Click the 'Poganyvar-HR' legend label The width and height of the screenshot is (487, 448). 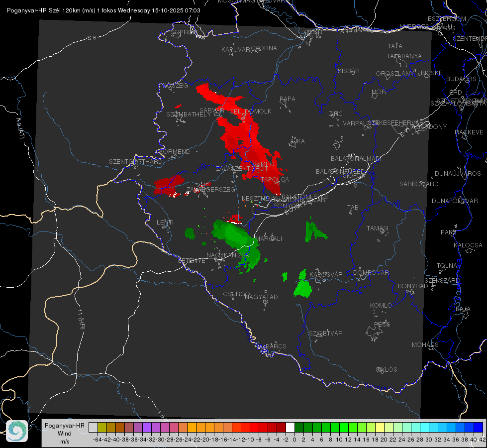pos(65,426)
